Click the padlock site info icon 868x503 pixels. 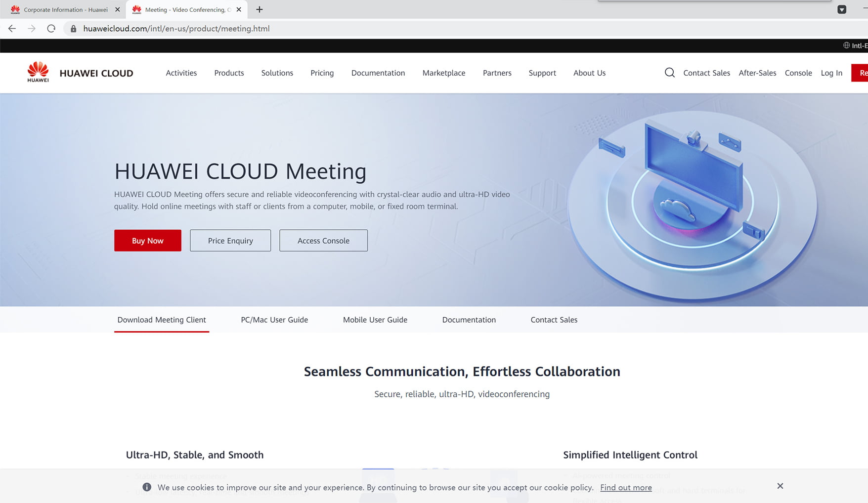click(73, 29)
